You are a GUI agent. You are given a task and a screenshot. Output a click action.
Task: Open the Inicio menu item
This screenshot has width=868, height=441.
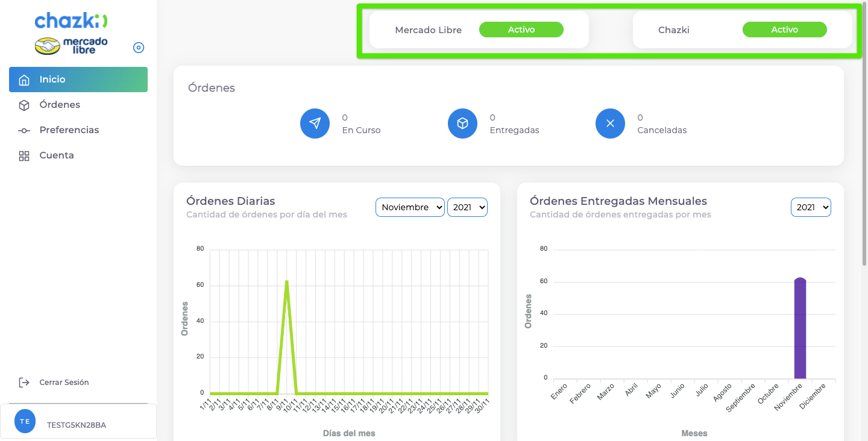pyautogui.click(x=78, y=80)
